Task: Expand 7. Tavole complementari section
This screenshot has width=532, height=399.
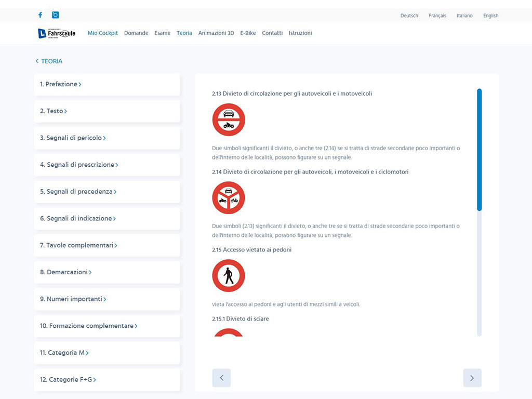Action: pyautogui.click(x=78, y=245)
